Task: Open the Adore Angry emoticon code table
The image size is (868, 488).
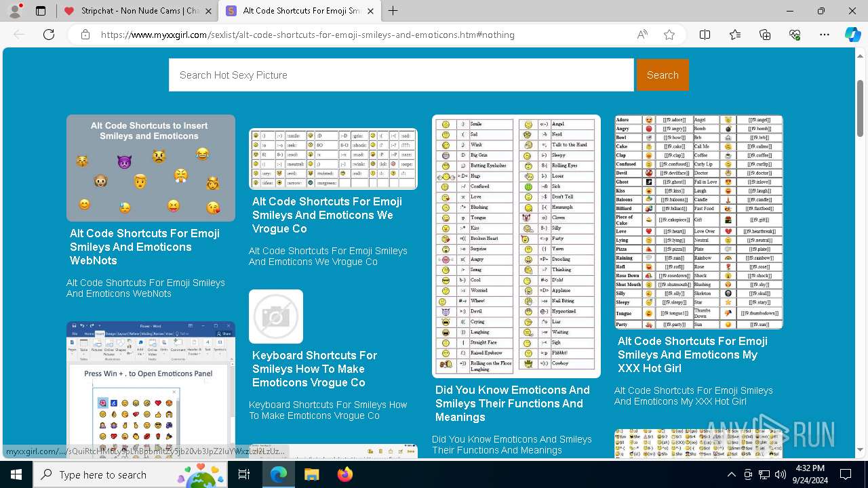Action: (698, 222)
